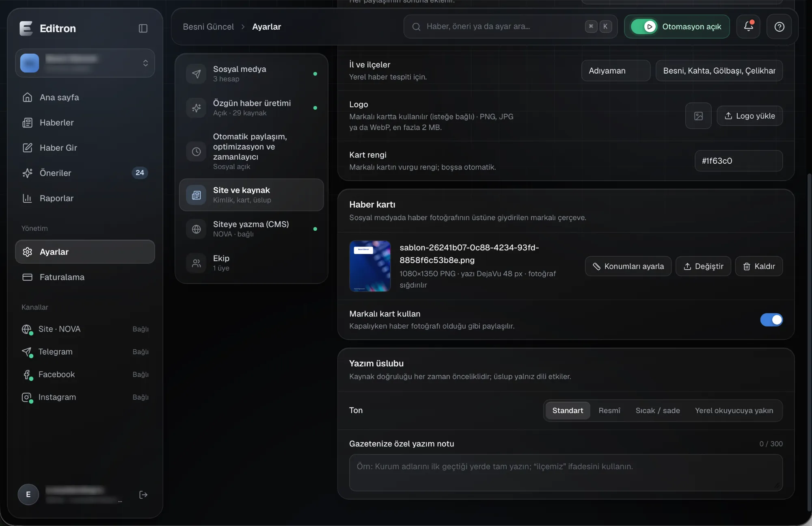Click the Haberler newspaper icon

(27, 123)
